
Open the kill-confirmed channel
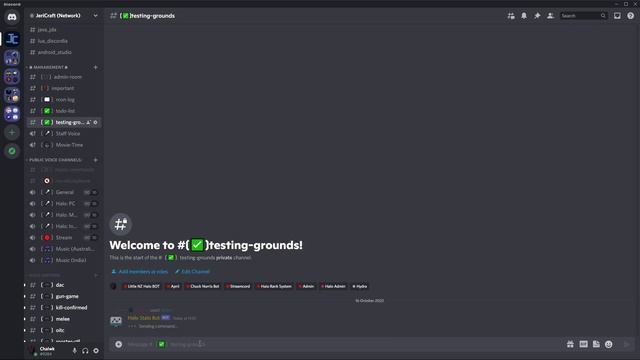64,308
